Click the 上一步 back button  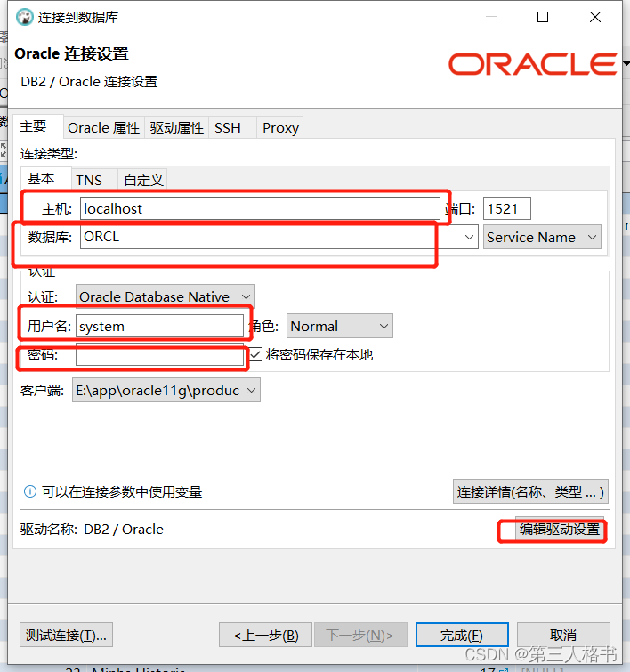pos(265,635)
